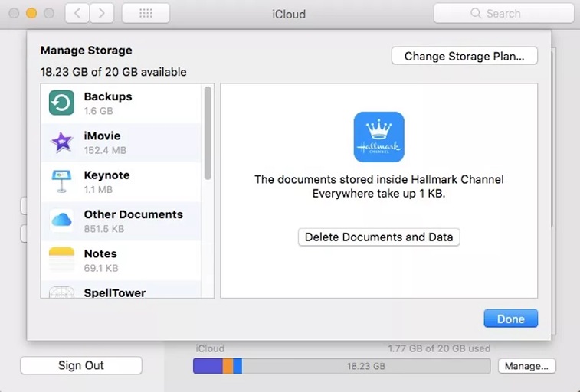This screenshot has width=580, height=392.
Task: Click the orange segment of the iCloud storage bar
Action: pos(228,366)
